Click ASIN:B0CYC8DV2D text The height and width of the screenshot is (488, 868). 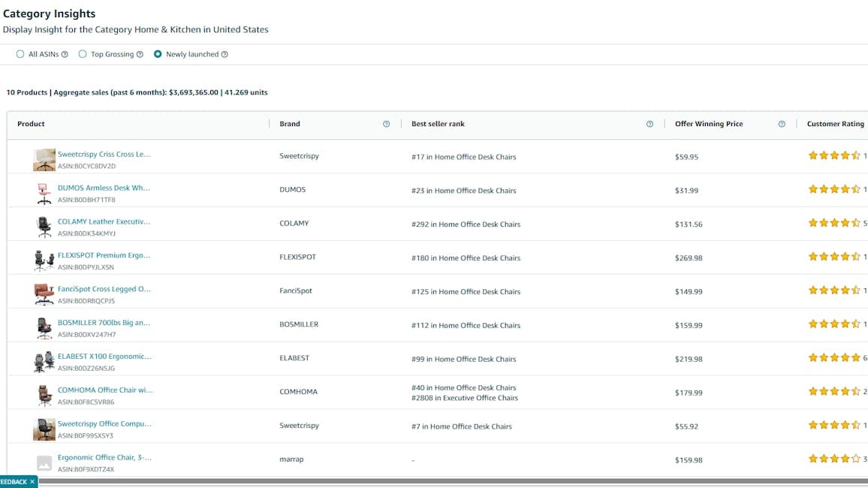pyautogui.click(x=87, y=166)
